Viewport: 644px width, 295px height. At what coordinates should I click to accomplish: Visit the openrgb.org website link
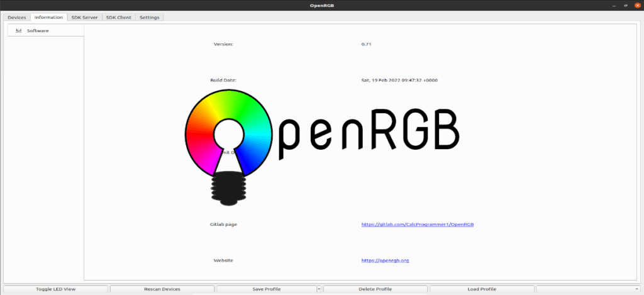pos(385,260)
